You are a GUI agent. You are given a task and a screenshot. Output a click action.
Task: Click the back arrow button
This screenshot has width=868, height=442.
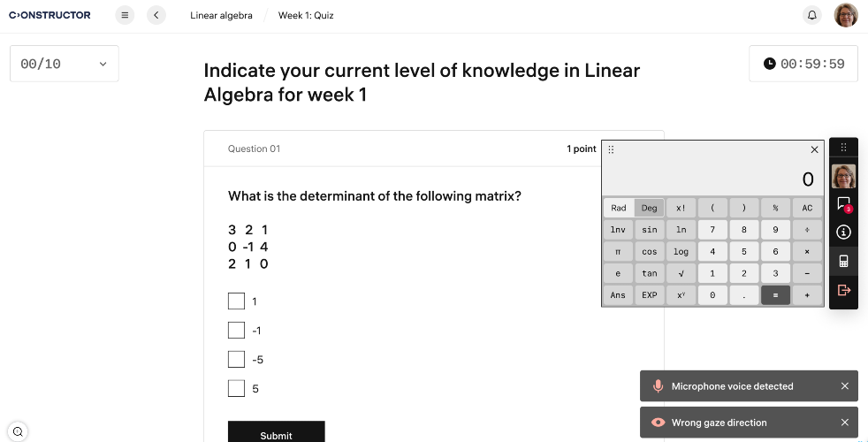click(156, 15)
